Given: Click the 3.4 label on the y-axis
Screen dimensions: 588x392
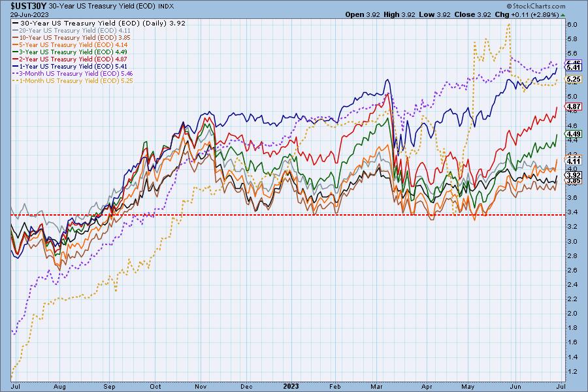Looking at the screenshot, I should point(572,212).
